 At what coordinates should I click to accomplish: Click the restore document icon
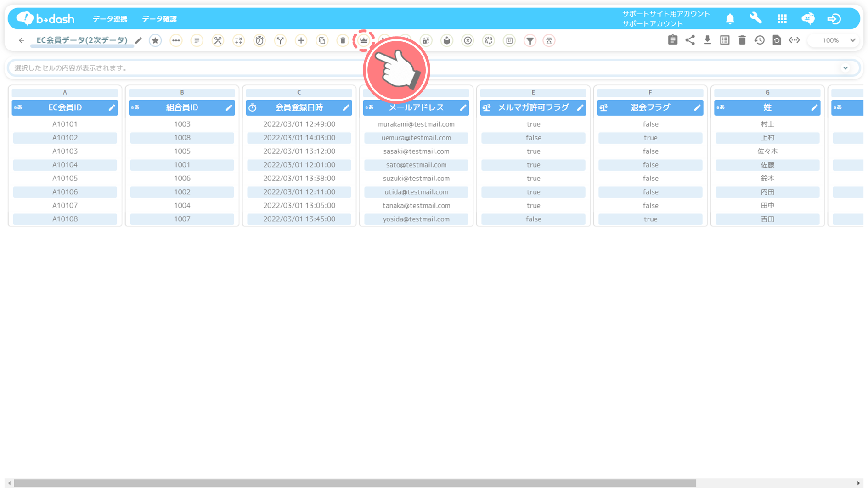[x=777, y=40]
